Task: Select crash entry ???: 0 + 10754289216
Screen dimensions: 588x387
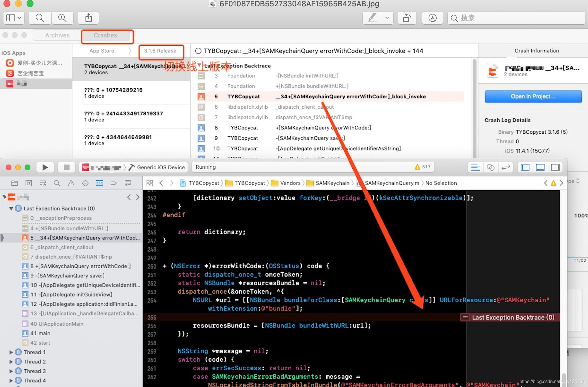Action: [x=131, y=93]
